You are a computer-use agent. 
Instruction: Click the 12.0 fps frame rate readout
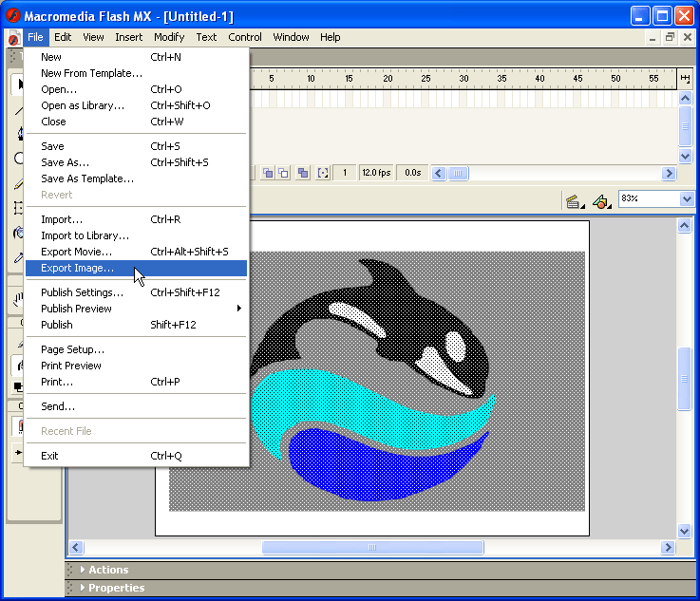[x=376, y=173]
